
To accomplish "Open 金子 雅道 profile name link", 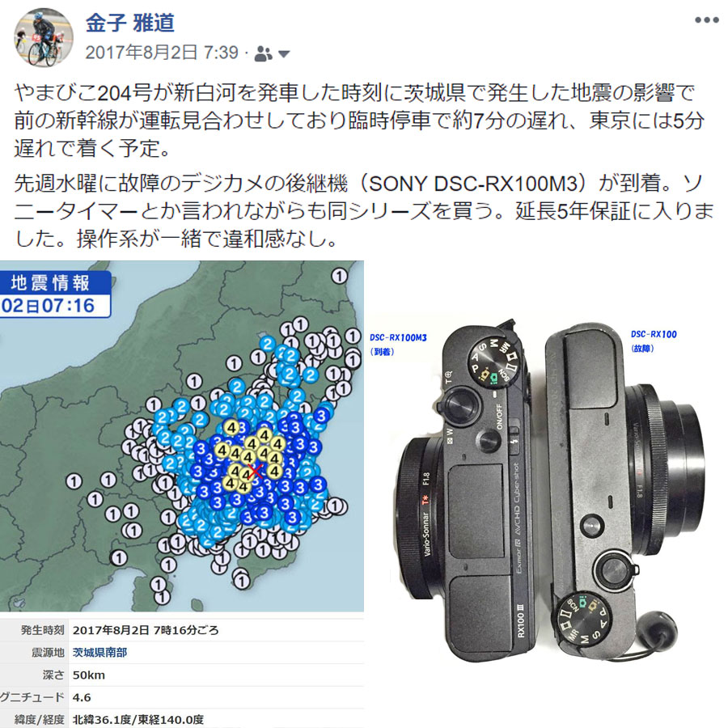I will tap(130, 23).
